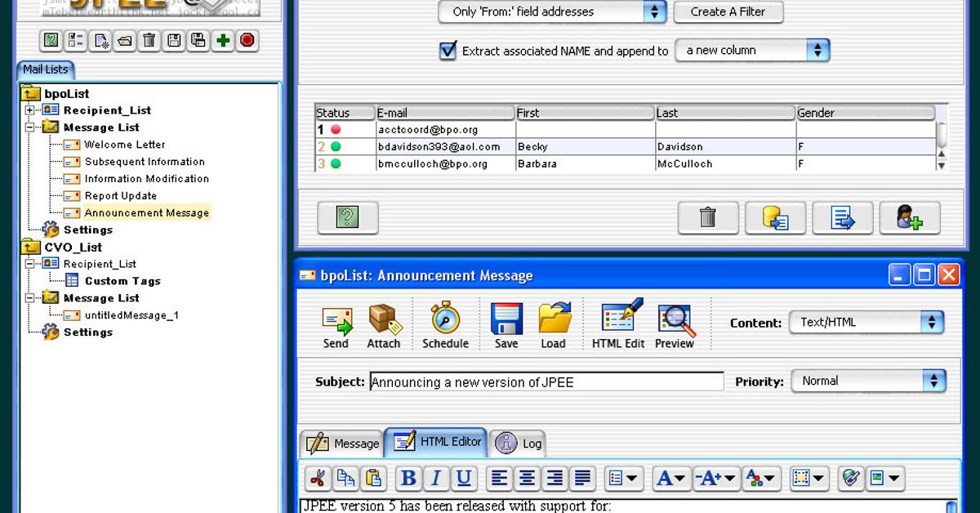Viewport: 980px width, 513px height.
Task: Open untitledMessage_1
Action: click(x=131, y=315)
